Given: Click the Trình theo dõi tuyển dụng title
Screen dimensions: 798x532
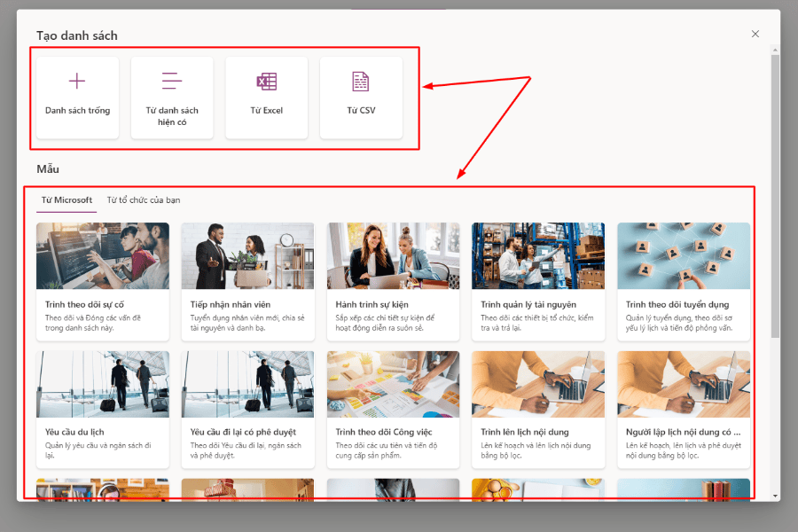Looking at the screenshot, I should coord(677,304).
